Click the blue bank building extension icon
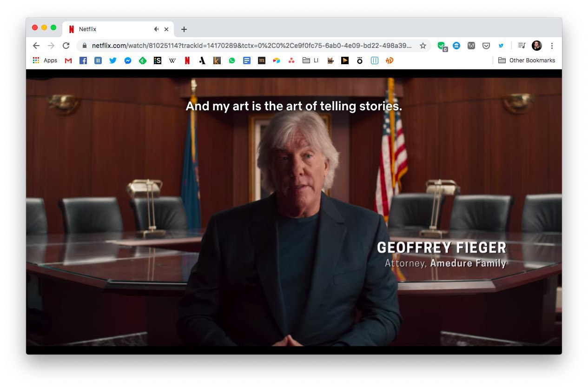This screenshot has width=588, height=389. click(x=456, y=46)
